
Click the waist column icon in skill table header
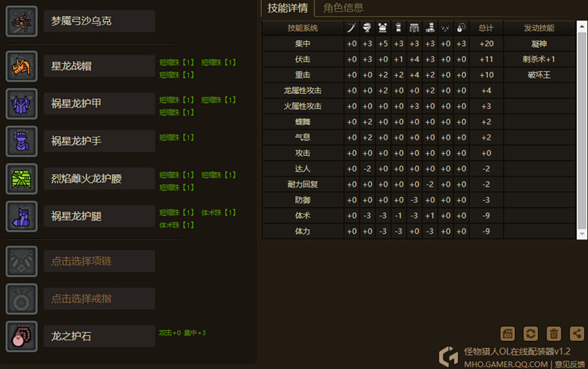pyautogui.click(x=415, y=28)
